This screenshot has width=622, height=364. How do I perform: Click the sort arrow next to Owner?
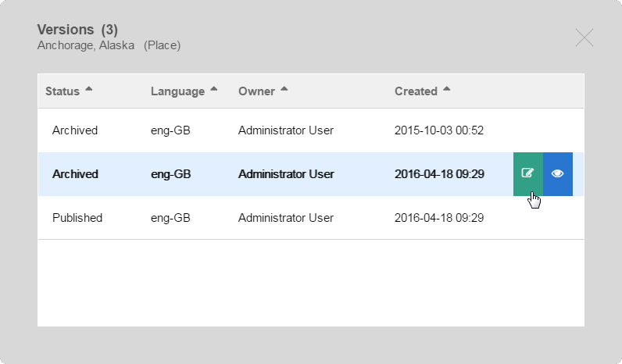284,89
